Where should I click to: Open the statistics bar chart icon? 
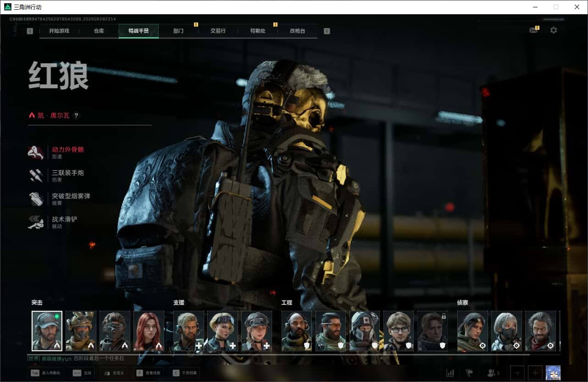[450, 373]
